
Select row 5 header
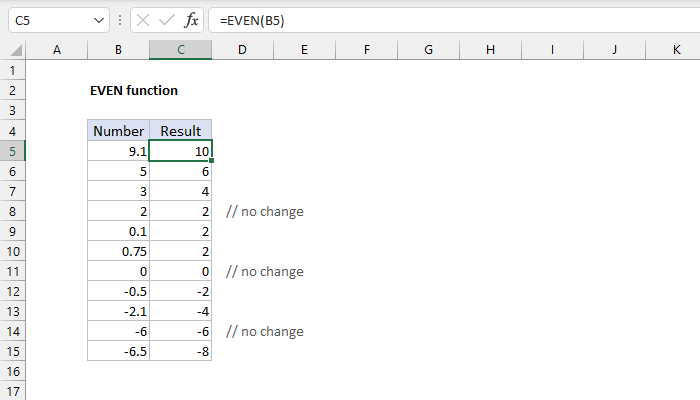[13, 151]
